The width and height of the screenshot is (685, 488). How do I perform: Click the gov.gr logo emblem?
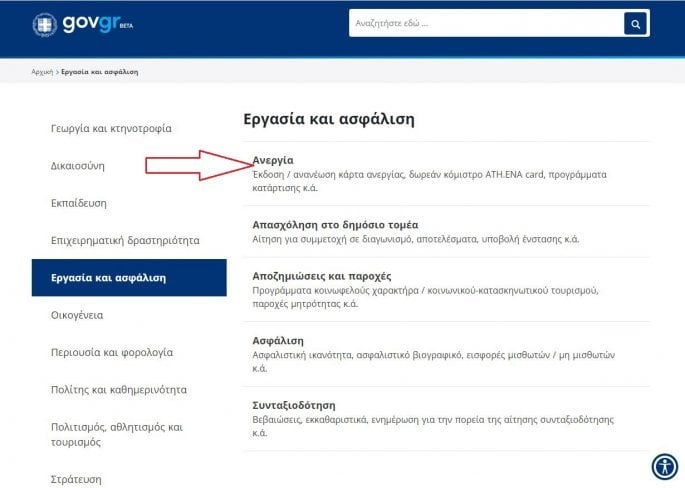45,24
